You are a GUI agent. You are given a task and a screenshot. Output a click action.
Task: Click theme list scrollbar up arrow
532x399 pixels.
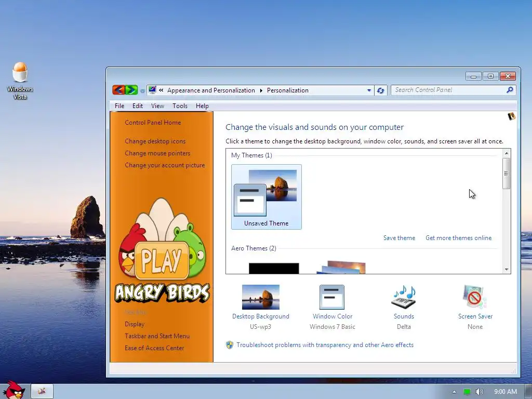click(x=506, y=153)
